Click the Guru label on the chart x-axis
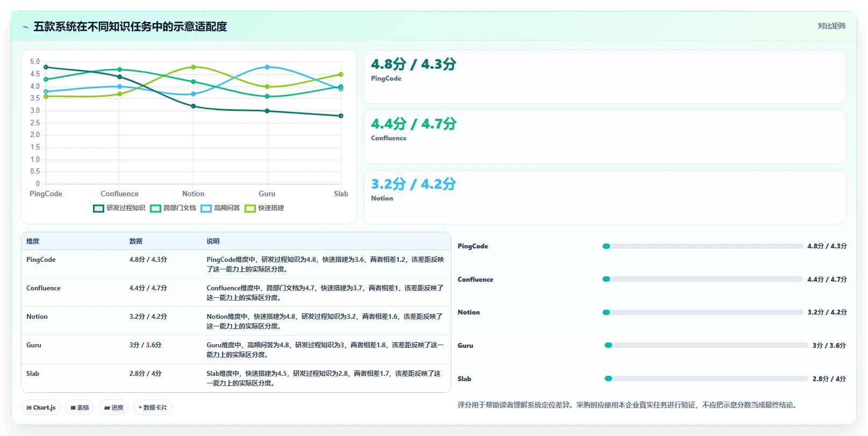 point(267,194)
